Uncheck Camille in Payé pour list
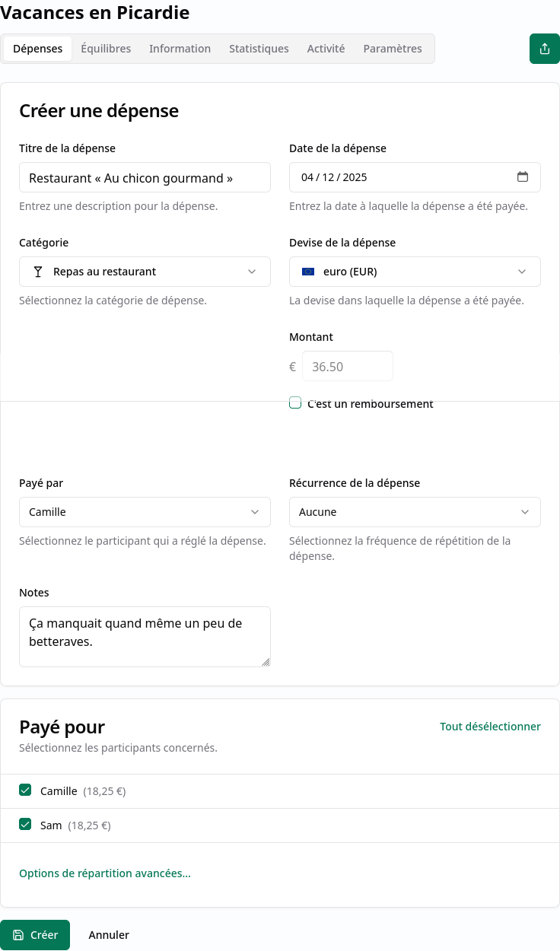Image resolution: width=560 pixels, height=951 pixels. 25,790
